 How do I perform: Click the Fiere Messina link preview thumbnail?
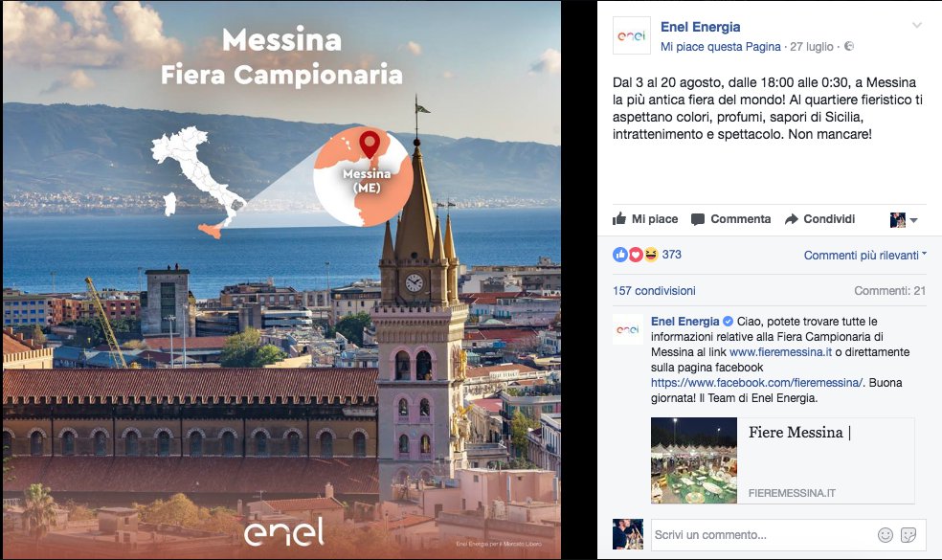tap(694, 460)
